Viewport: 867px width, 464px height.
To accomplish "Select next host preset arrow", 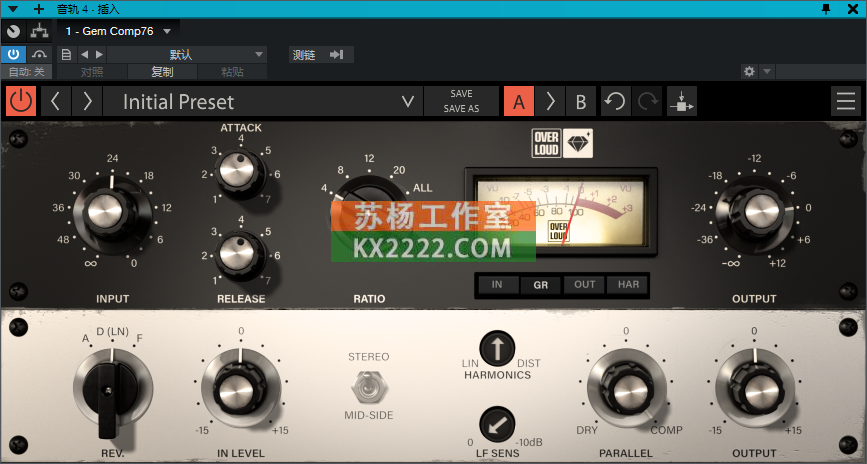I will pos(100,54).
